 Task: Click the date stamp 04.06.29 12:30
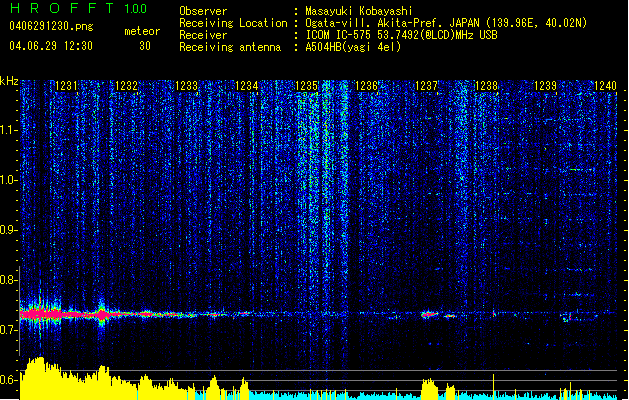pos(51,46)
